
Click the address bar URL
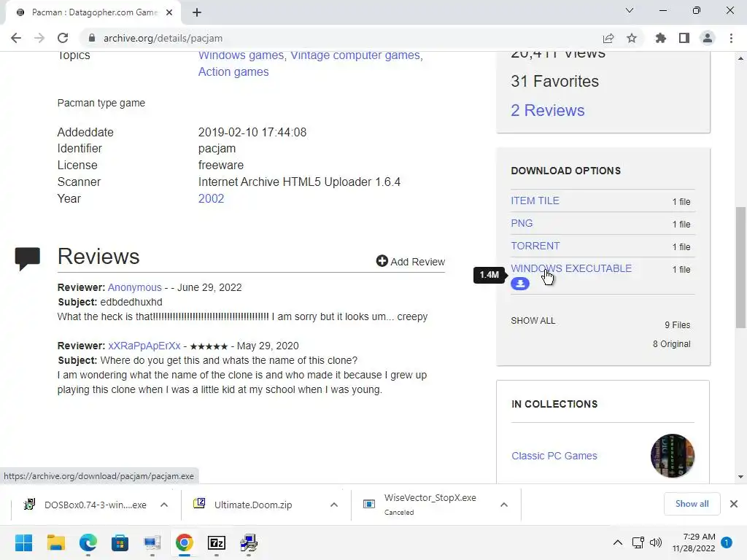163,38
